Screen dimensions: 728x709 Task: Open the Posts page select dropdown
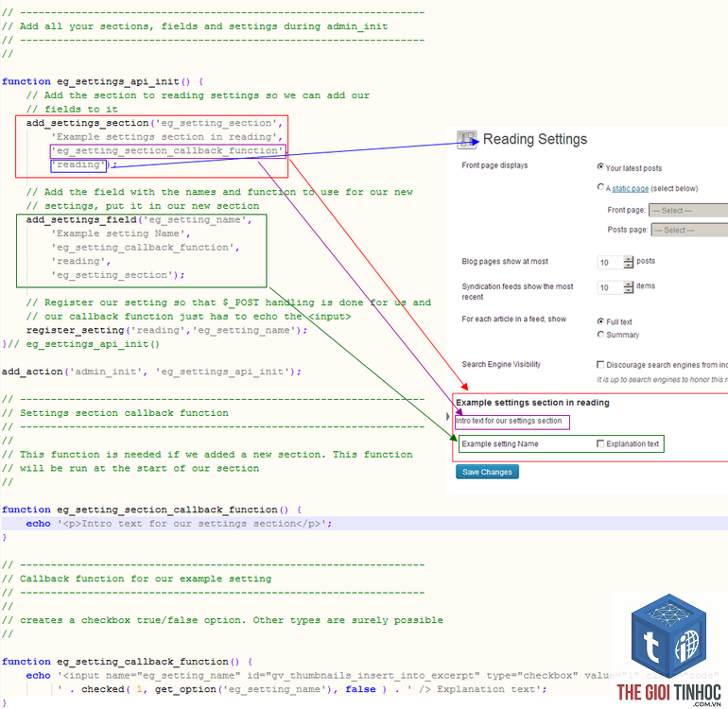pyautogui.click(x=689, y=230)
